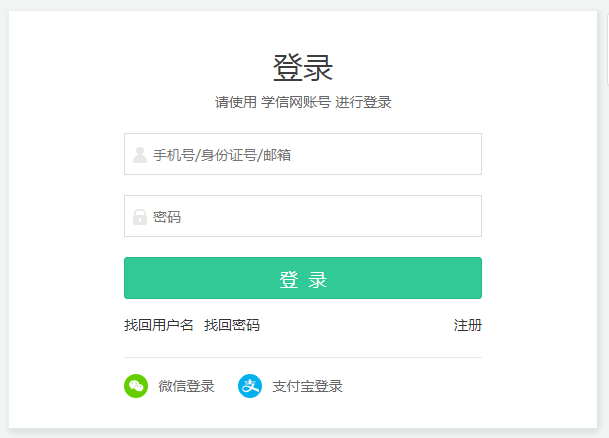Click the 密码 placeholder text

coord(167,217)
